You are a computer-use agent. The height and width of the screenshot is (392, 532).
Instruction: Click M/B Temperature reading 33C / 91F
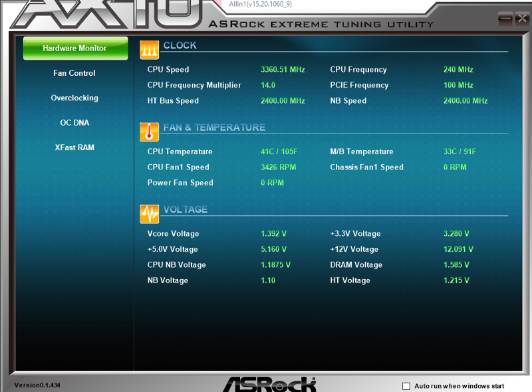(x=460, y=151)
